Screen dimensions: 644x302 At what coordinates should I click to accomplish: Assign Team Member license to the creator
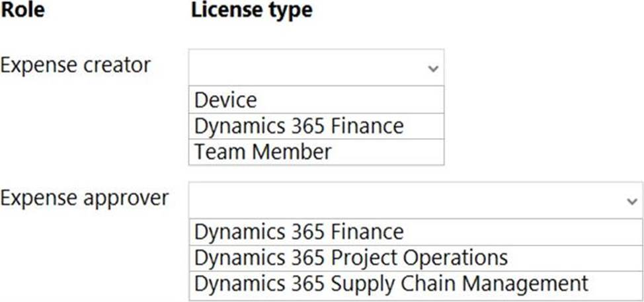tap(316, 152)
